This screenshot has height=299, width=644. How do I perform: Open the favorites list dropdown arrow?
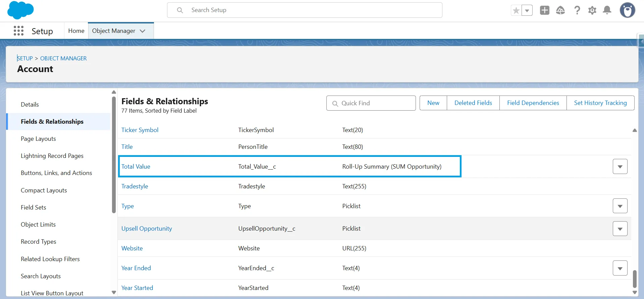(527, 10)
